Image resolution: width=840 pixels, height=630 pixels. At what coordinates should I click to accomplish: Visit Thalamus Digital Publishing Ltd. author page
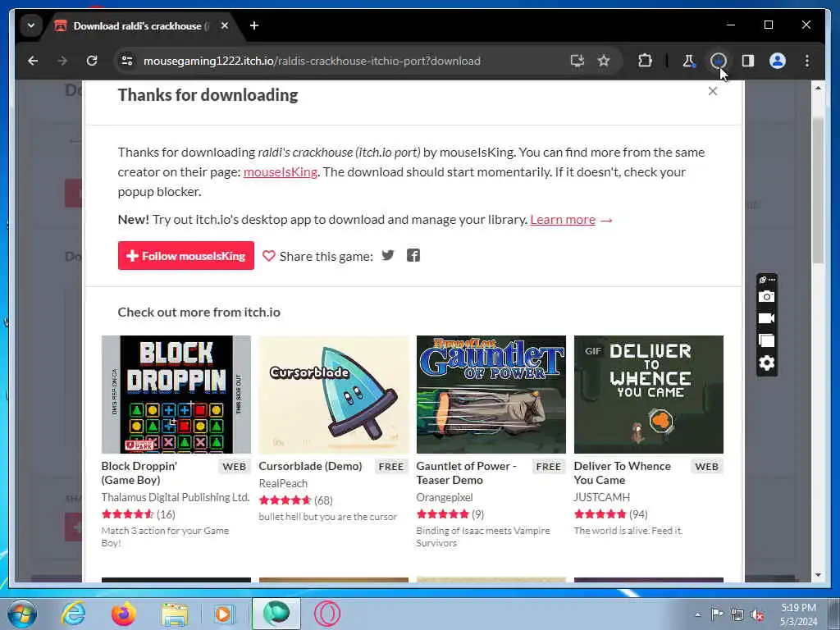[176, 497]
